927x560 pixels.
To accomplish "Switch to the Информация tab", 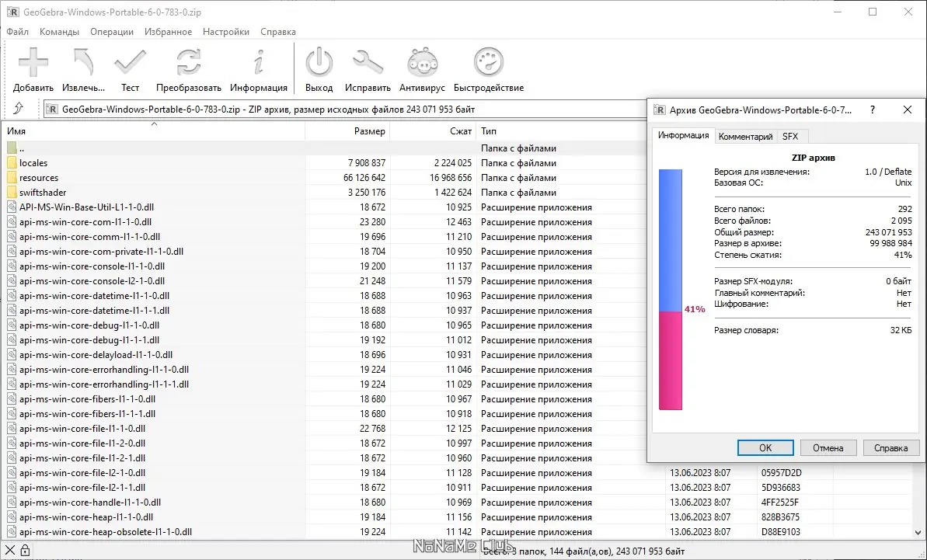I will click(684, 135).
